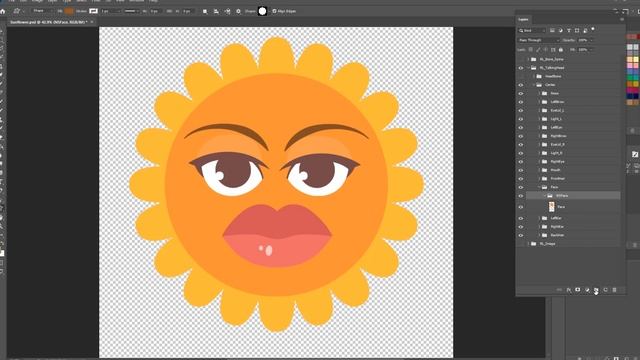Viewport: 640px width, 360px height.
Task: Open the Opacity slider dropdown
Action: pos(591,40)
